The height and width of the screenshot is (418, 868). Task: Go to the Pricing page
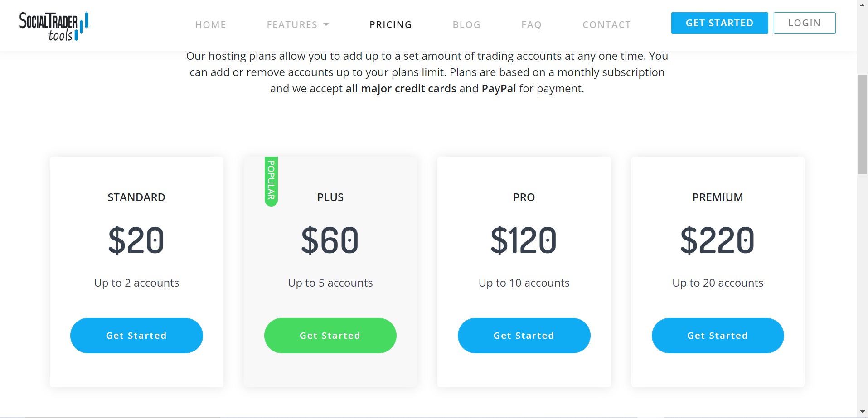click(x=390, y=25)
